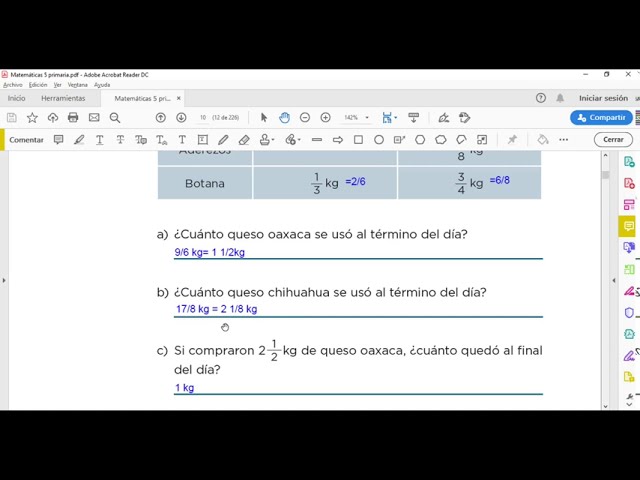640x480 pixels.
Task: Click the upload to cloud icon
Action: [53, 118]
